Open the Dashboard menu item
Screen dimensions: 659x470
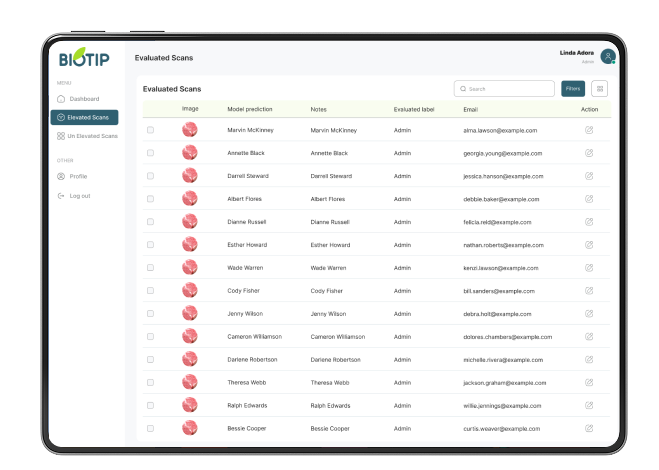click(x=84, y=99)
